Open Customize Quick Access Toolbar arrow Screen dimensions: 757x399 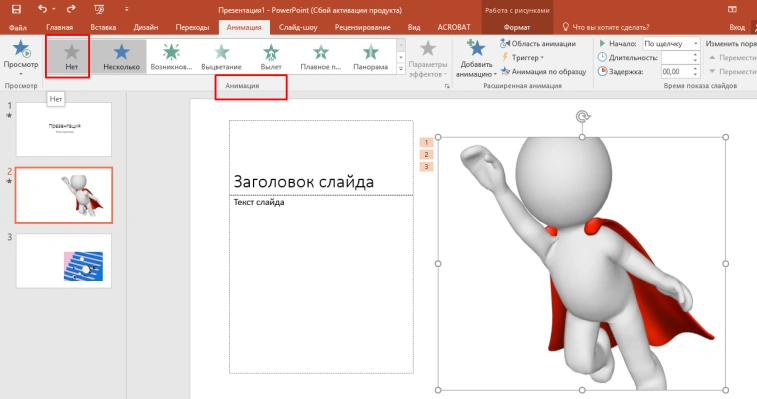pyautogui.click(x=126, y=9)
